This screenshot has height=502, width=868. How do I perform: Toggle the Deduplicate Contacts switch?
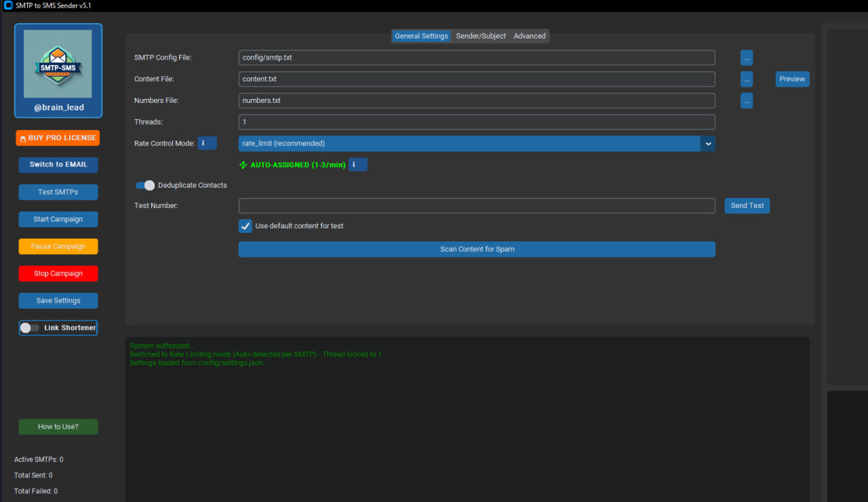coord(145,185)
